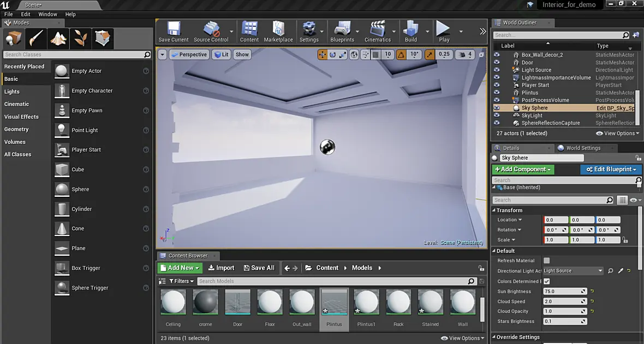The width and height of the screenshot is (644, 344).
Task: Click Show button in viewport
Action: click(x=242, y=54)
